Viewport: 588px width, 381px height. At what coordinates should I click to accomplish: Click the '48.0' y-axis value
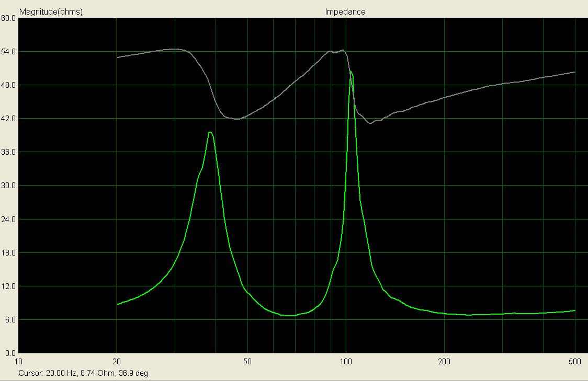point(8,85)
